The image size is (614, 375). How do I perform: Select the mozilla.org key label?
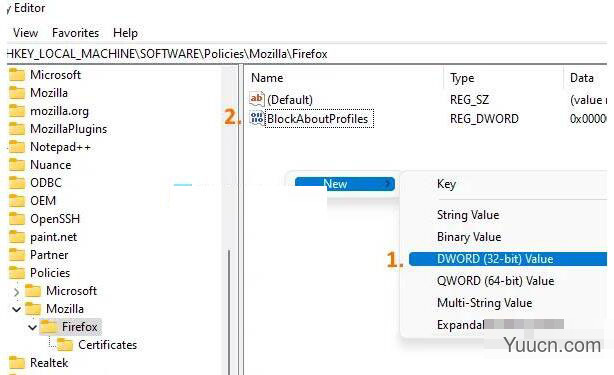click(x=60, y=111)
